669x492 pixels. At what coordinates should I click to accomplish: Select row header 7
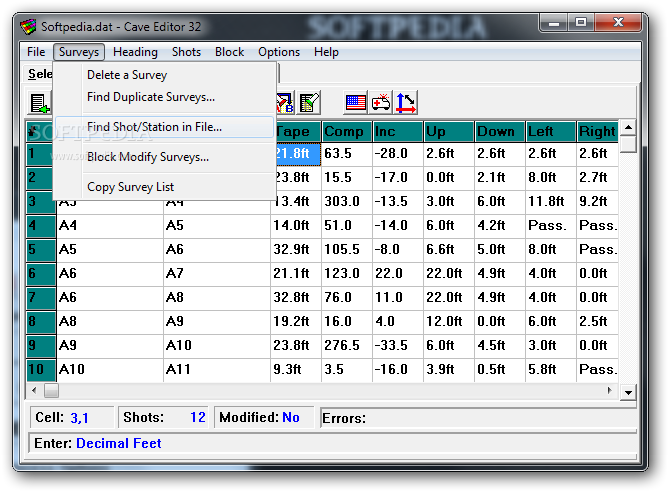[x=41, y=297]
